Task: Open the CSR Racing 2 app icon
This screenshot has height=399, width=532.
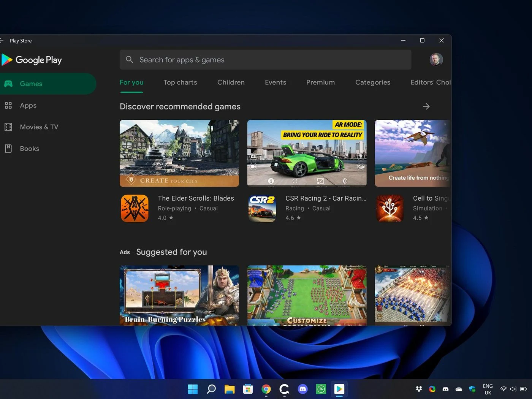Action: (x=262, y=208)
